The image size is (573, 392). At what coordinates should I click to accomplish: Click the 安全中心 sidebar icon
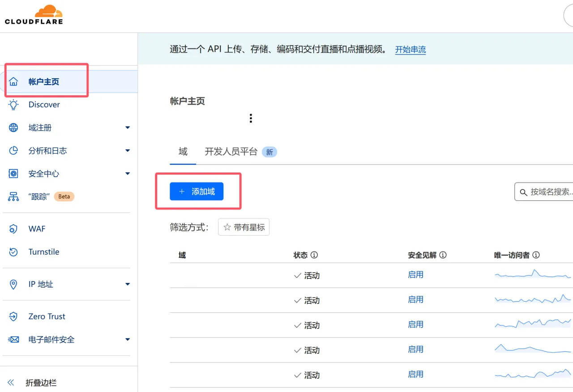tap(13, 174)
